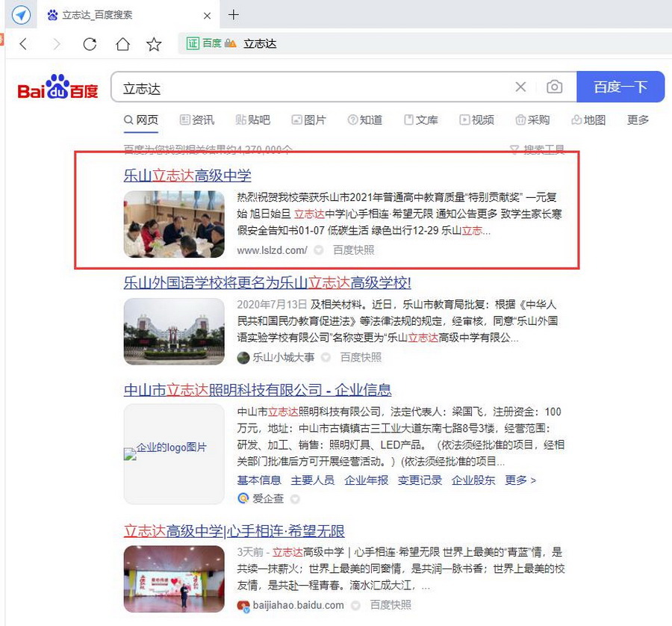
Task: Click the 立志达 search input field
Action: pos(314,88)
